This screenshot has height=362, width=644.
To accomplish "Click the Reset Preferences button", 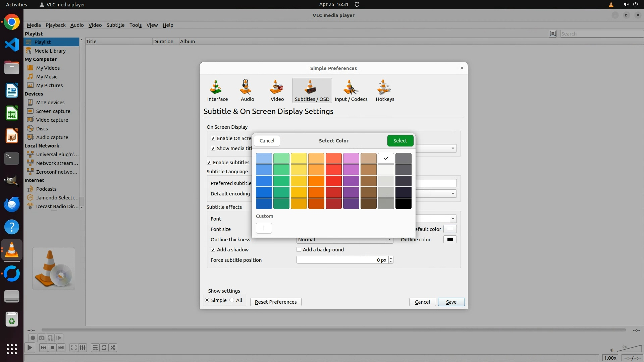I will pyautogui.click(x=276, y=302).
